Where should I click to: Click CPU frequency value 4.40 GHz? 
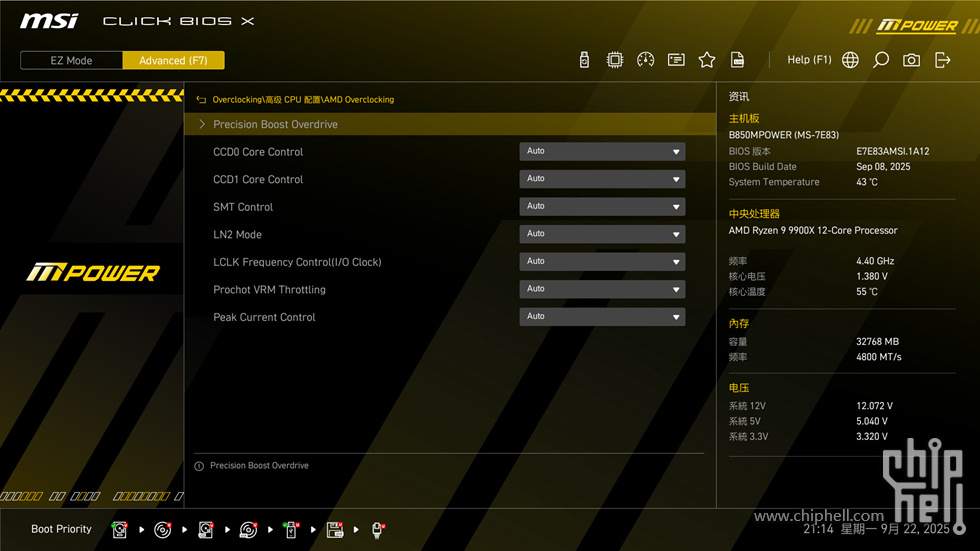pyautogui.click(x=875, y=261)
